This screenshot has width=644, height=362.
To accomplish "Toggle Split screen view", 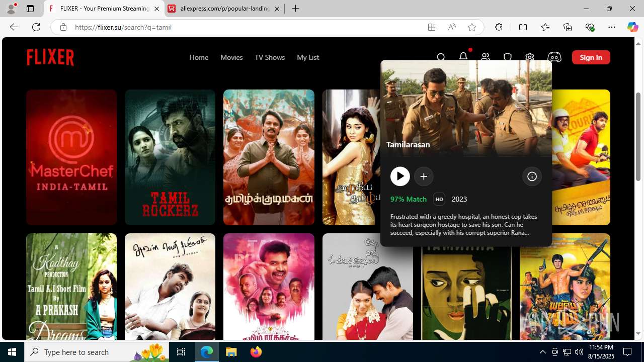I will pyautogui.click(x=523, y=27).
